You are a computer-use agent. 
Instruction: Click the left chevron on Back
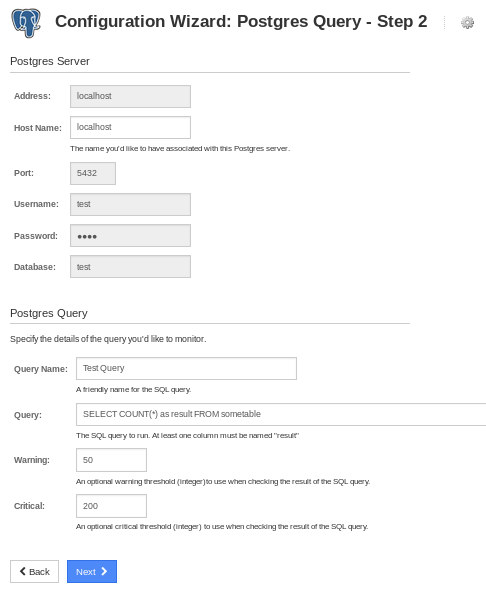(23, 571)
